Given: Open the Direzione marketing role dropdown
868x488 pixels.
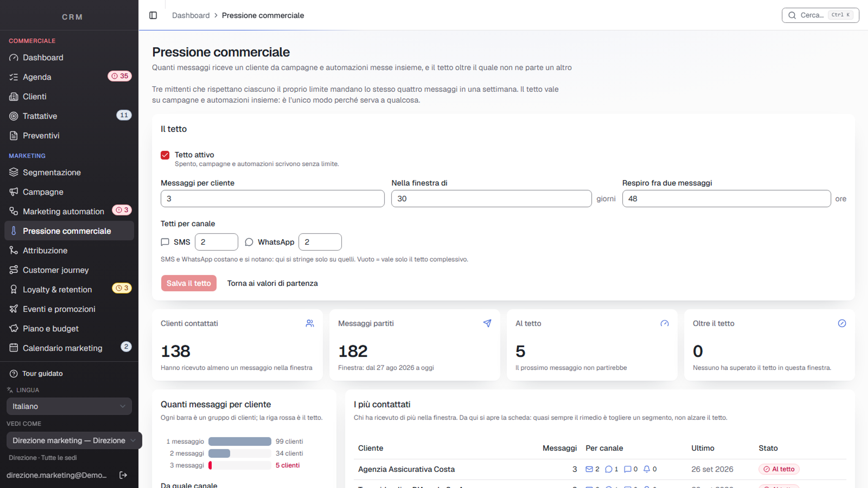Looking at the screenshot, I should [x=74, y=441].
